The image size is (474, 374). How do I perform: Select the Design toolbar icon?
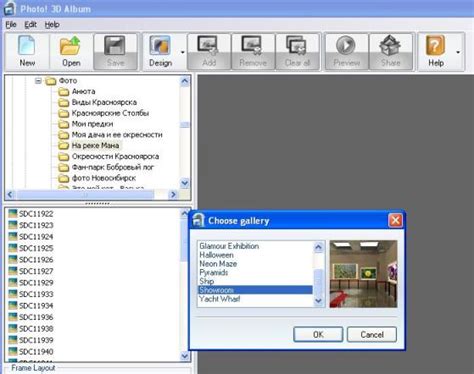pos(160,46)
